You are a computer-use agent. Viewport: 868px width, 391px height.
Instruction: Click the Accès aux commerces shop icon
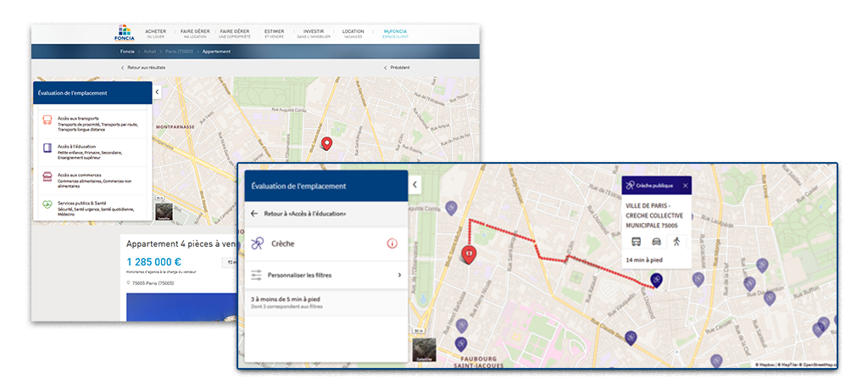[x=47, y=176]
